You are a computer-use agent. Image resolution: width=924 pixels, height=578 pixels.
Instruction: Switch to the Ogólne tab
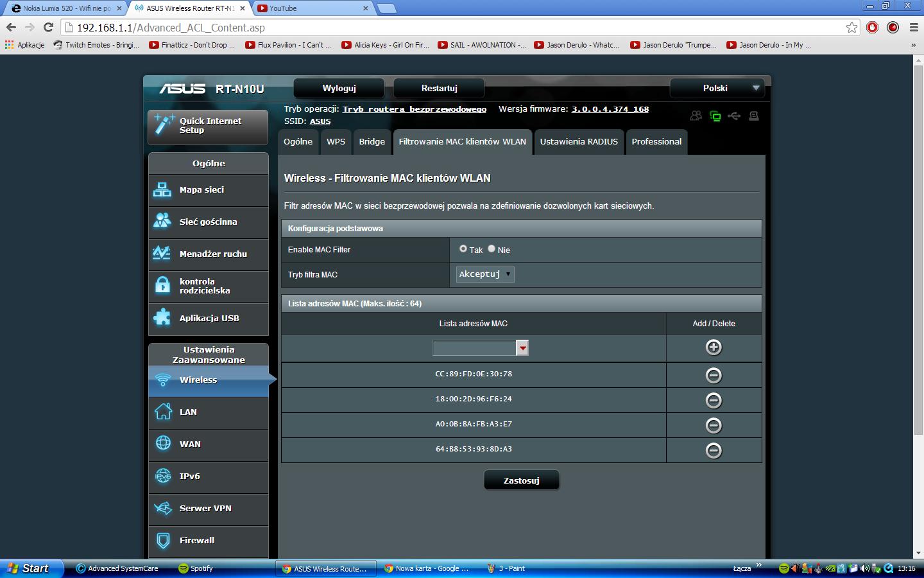[298, 142]
